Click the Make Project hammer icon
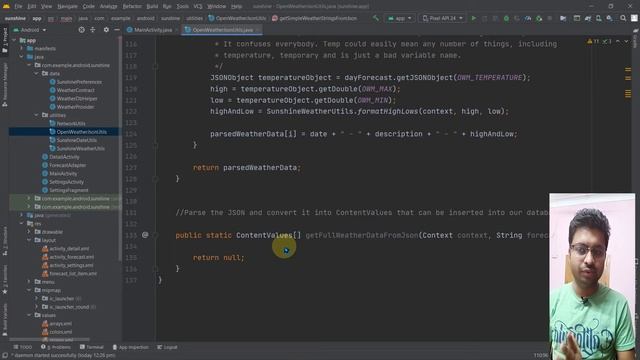Viewport: 640px width, 360px height. pyautogui.click(x=376, y=18)
